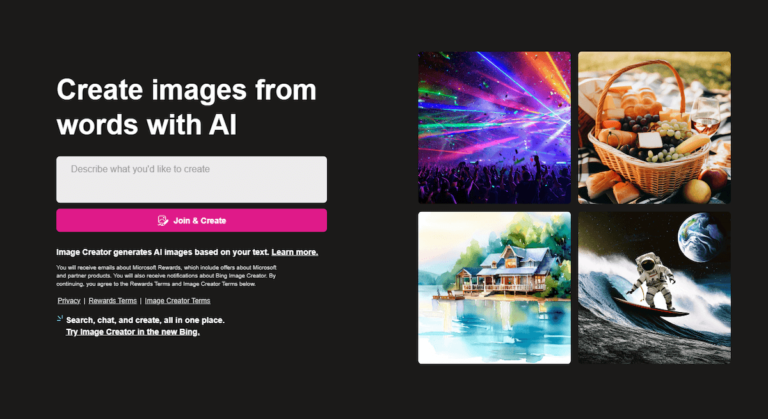
Task: Open the Rewards Terms link
Action: click(113, 300)
